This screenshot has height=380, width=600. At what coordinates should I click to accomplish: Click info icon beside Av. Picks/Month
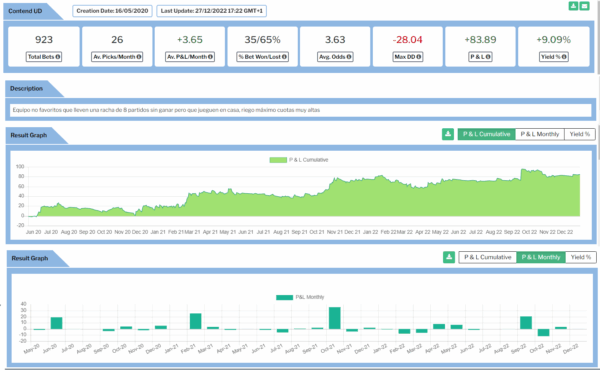click(x=139, y=57)
